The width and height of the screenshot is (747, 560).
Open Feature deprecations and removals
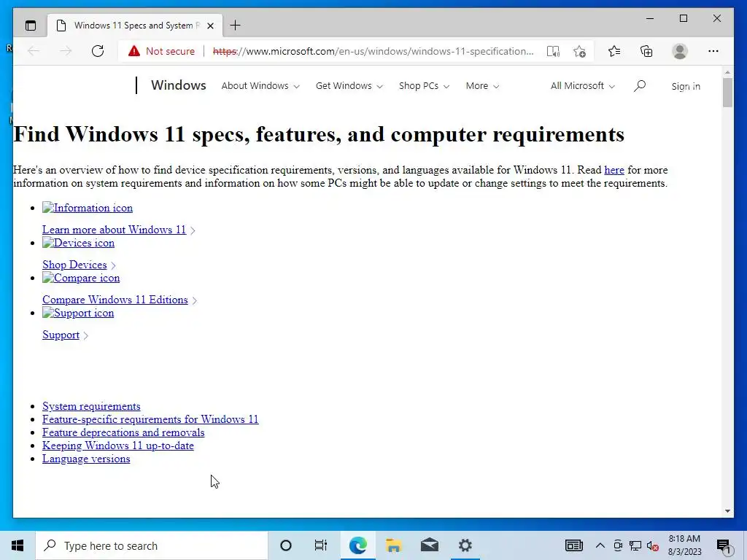(123, 432)
